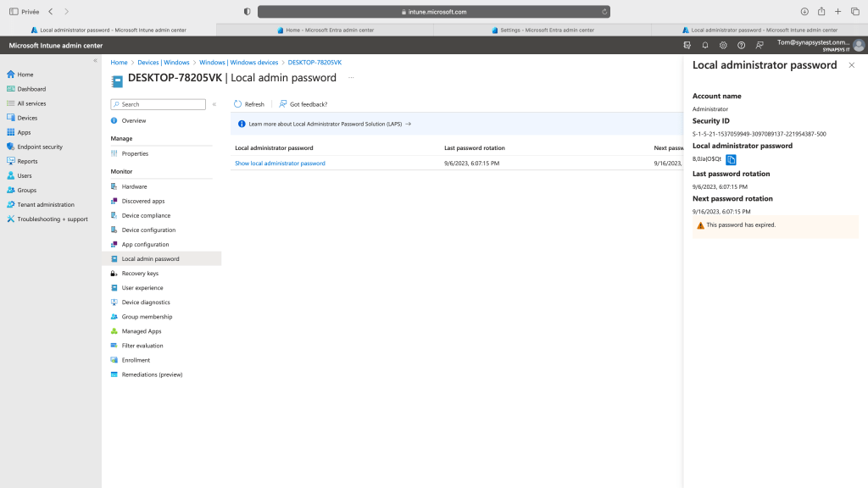Collapse the left navigation sidebar
Screen dimensions: 868x488
[x=95, y=60]
